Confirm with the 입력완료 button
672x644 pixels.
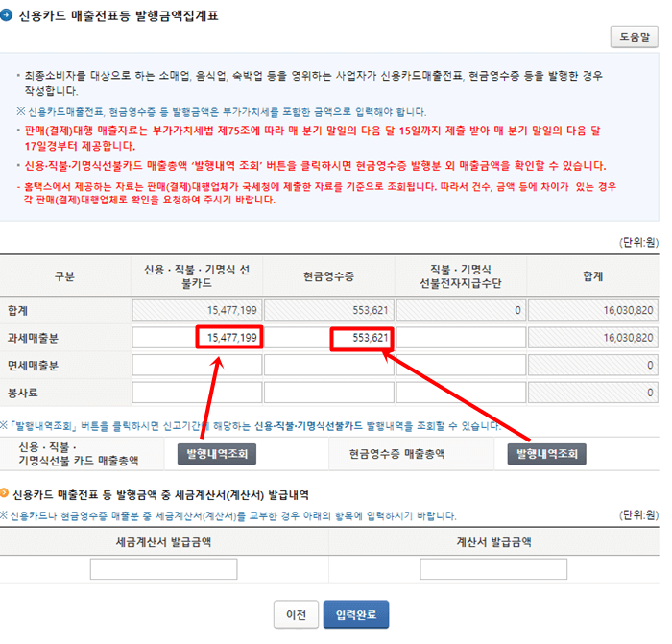pos(356,614)
